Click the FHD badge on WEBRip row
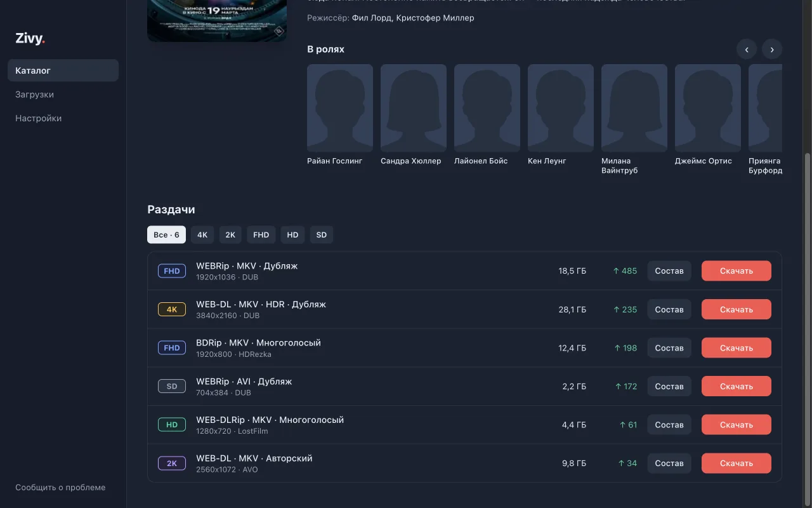This screenshot has height=508, width=812. 172,271
